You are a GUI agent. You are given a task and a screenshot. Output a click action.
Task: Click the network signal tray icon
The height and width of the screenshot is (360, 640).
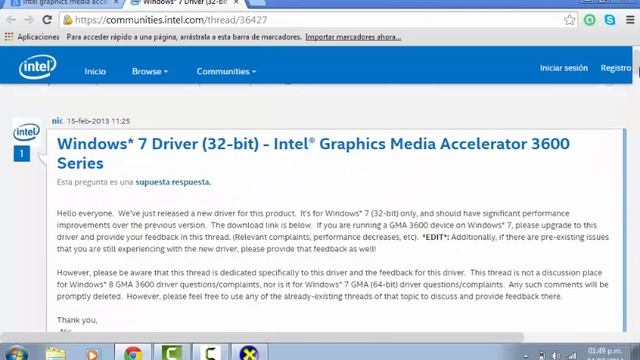572,356
